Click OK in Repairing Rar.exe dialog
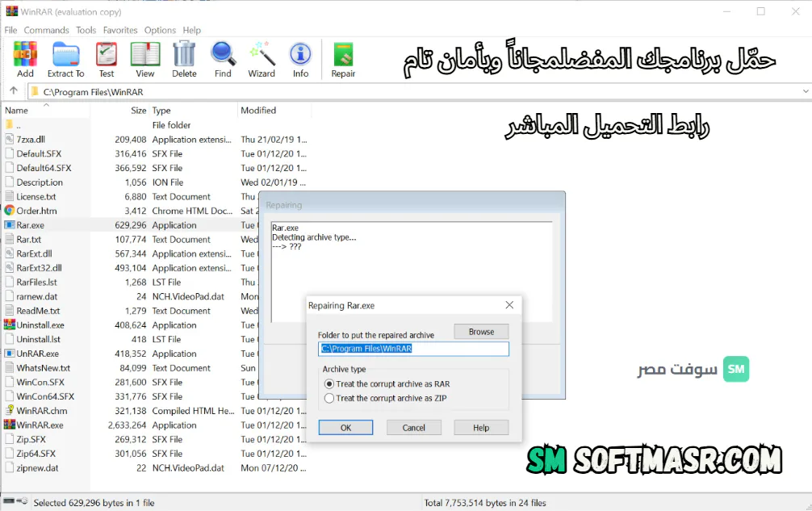 tap(345, 428)
